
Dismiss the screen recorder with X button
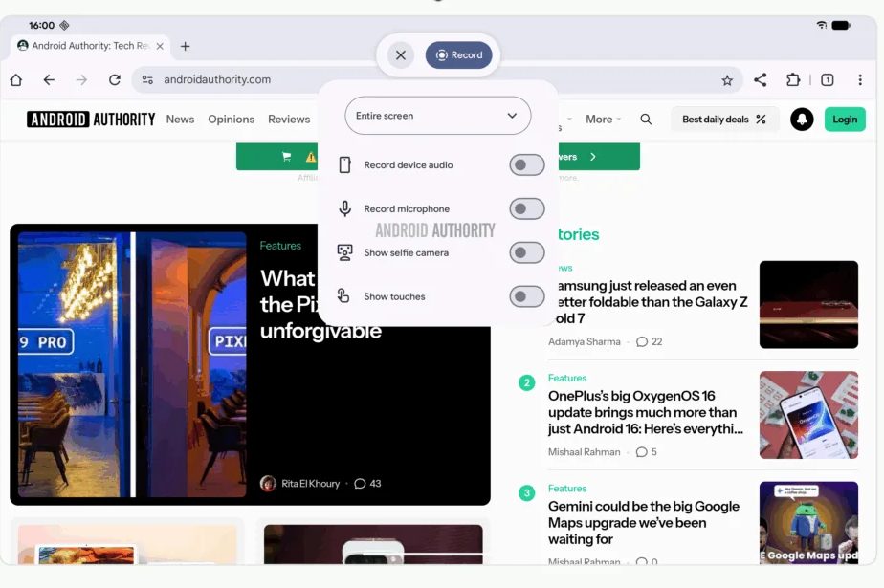pyautogui.click(x=401, y=55)
